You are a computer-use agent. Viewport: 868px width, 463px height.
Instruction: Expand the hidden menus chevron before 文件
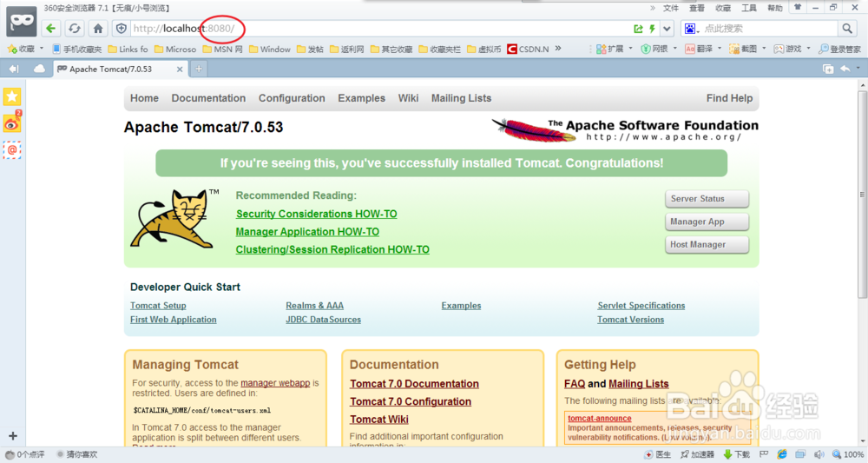click(x=653, y=8)
